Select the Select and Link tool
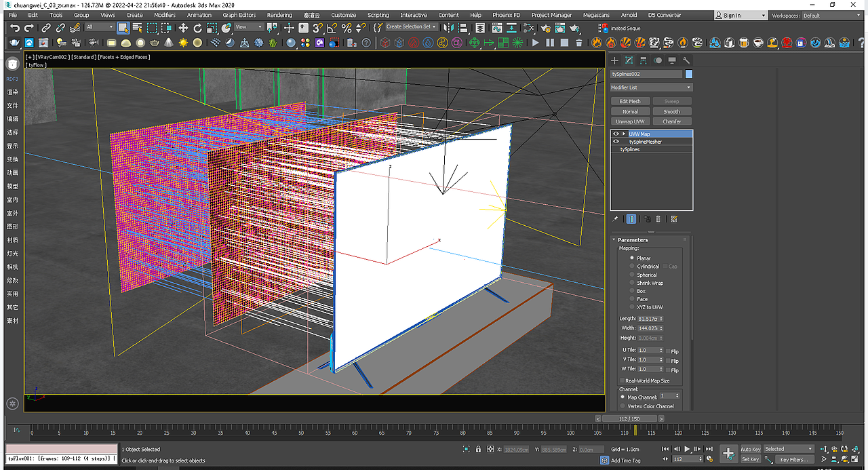The width and height of the screenshot is (868, 470). point(46,28)
